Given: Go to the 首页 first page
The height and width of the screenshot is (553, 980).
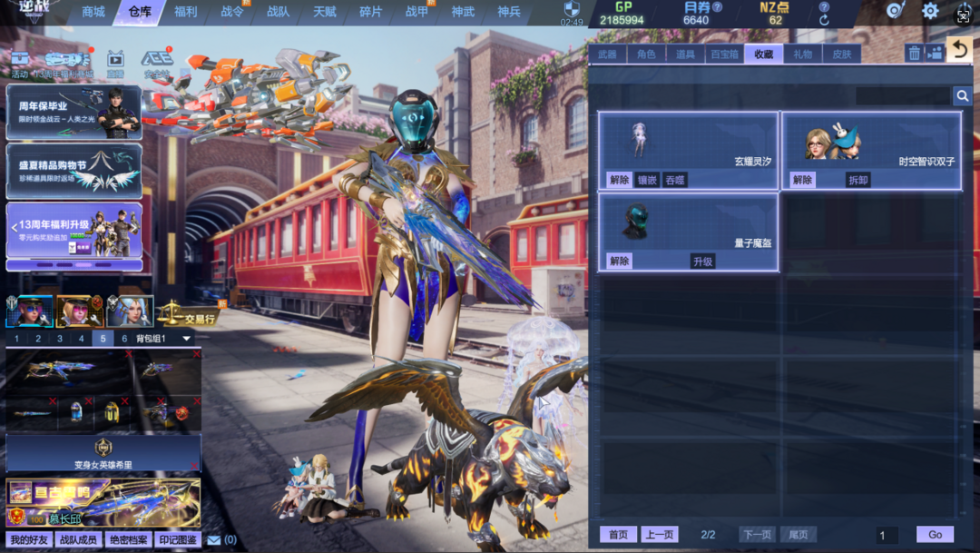Looking at the screenshot, I should click(618, 535).
